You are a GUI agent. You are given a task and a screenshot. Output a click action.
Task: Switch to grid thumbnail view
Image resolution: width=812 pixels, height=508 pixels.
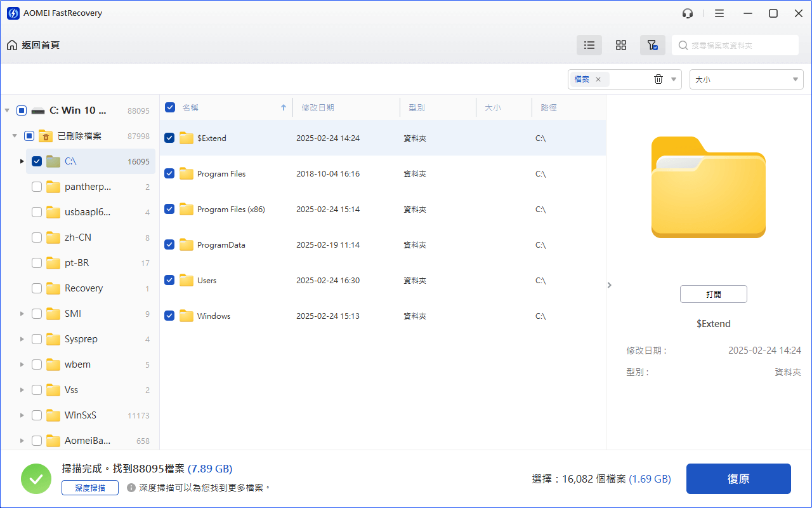pos(621,45)
